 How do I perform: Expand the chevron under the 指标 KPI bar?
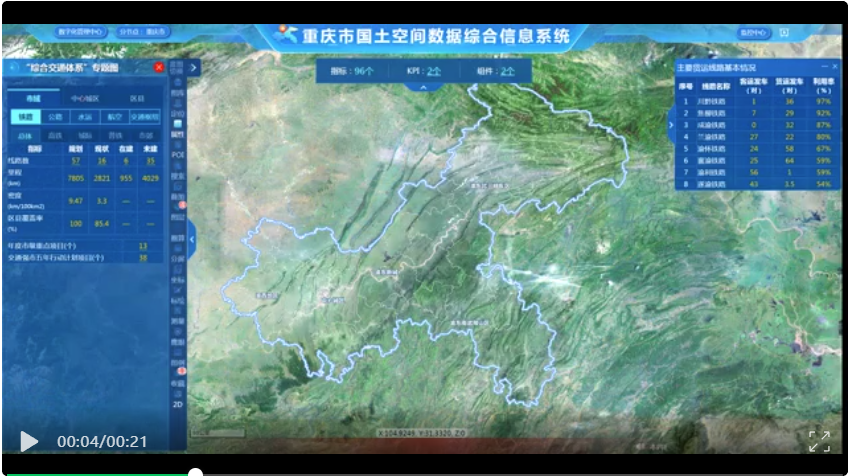click(423, 87)
